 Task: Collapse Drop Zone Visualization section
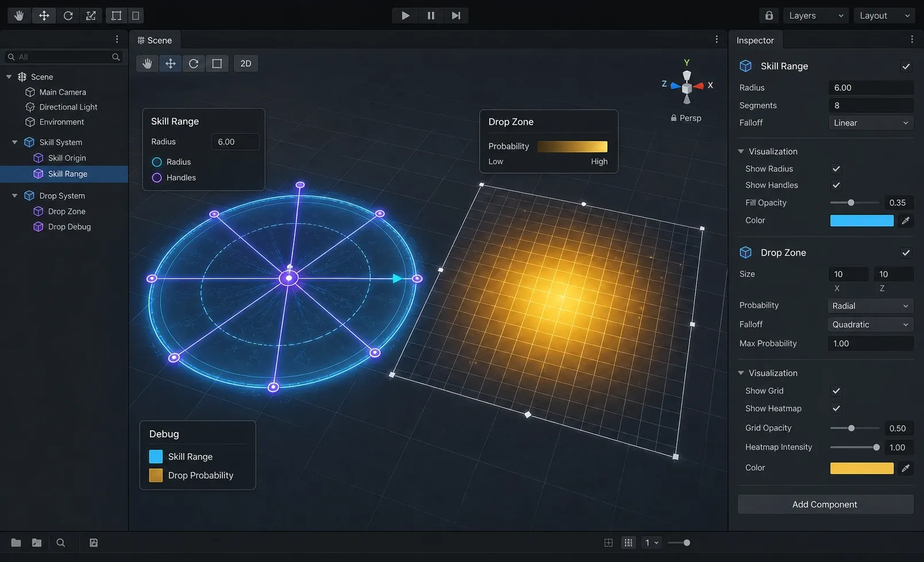point(741,373)
